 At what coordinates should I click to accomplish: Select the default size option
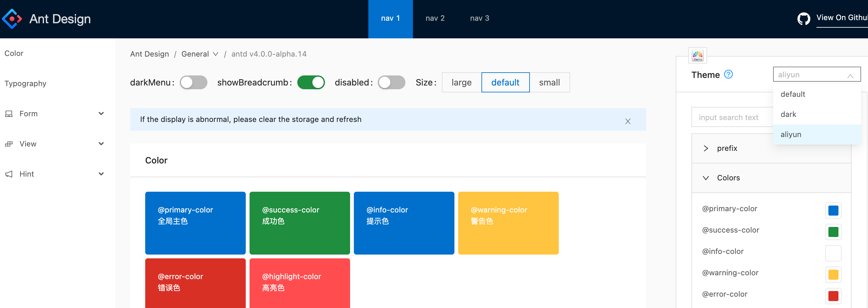pos(505,82)
